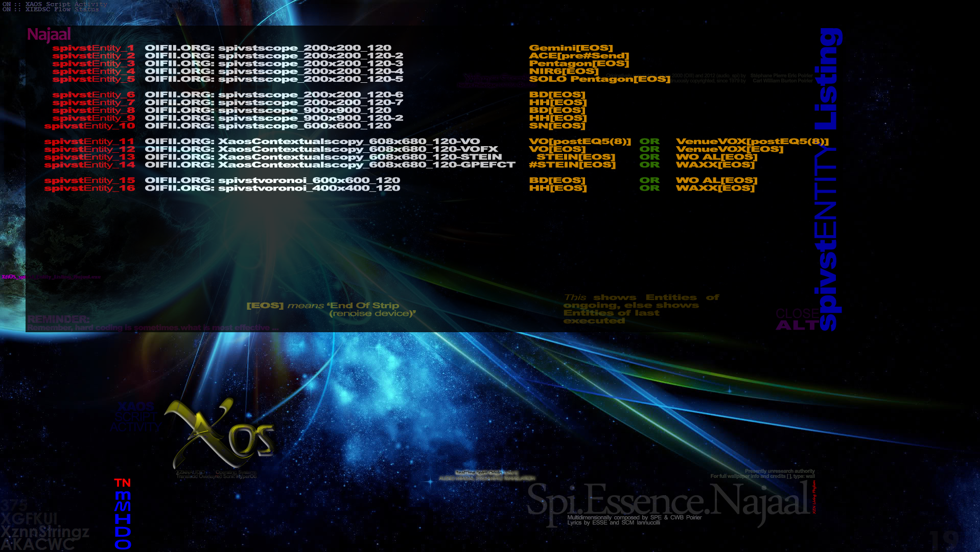This screenshot has height=552, width=980.
Task: Select the spivstEntity_16 entry
Action: pyautogui.click(x=89, y=188)
